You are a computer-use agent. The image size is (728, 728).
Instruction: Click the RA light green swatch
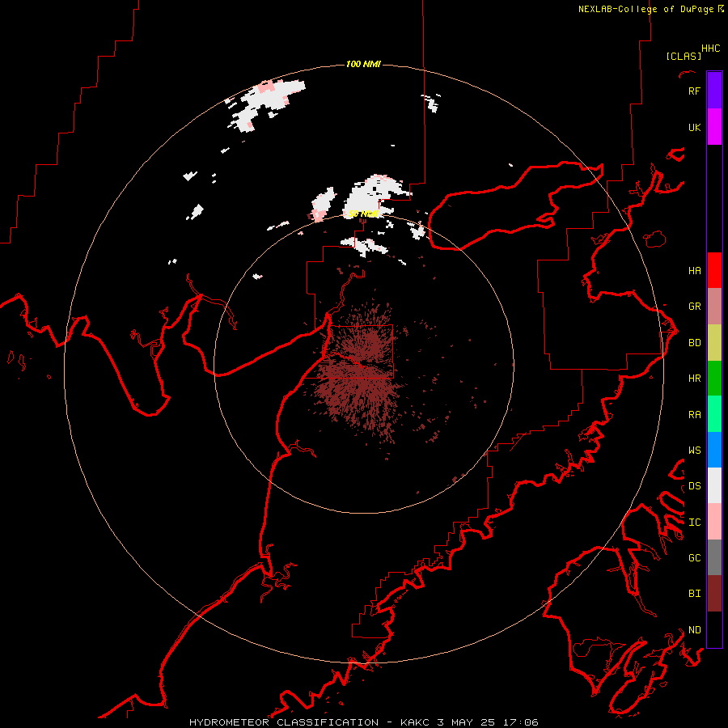point(714,414)
